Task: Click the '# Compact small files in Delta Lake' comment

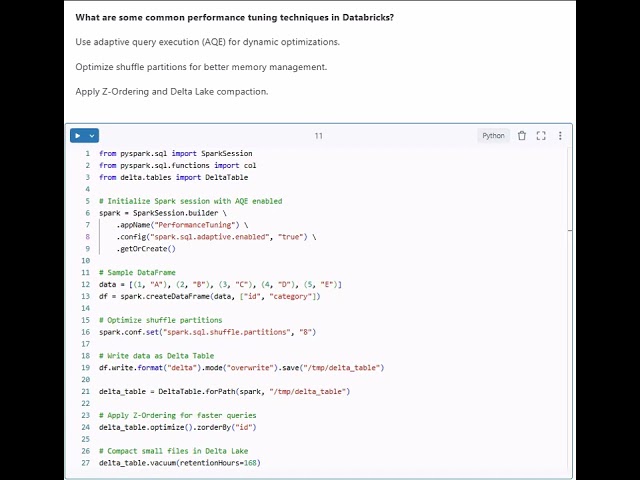Action: pyautogui.click(x=173, y=451)
